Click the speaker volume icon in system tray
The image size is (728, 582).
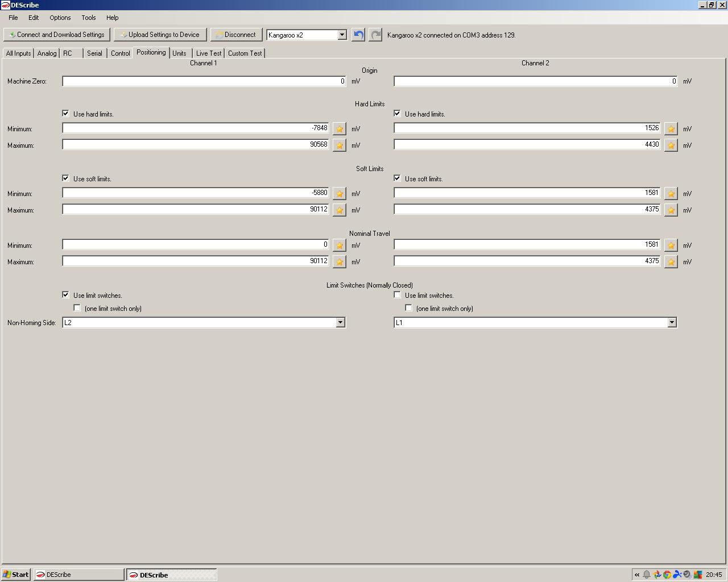pos(687,575)
